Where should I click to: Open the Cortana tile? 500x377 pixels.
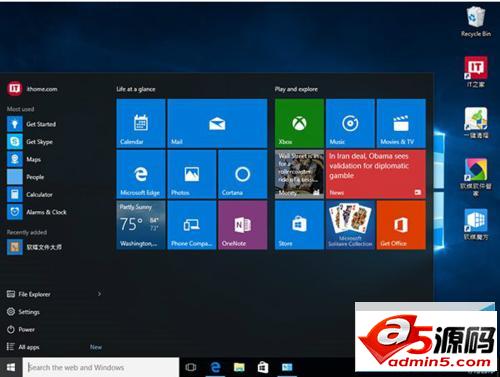click(243, 174)
